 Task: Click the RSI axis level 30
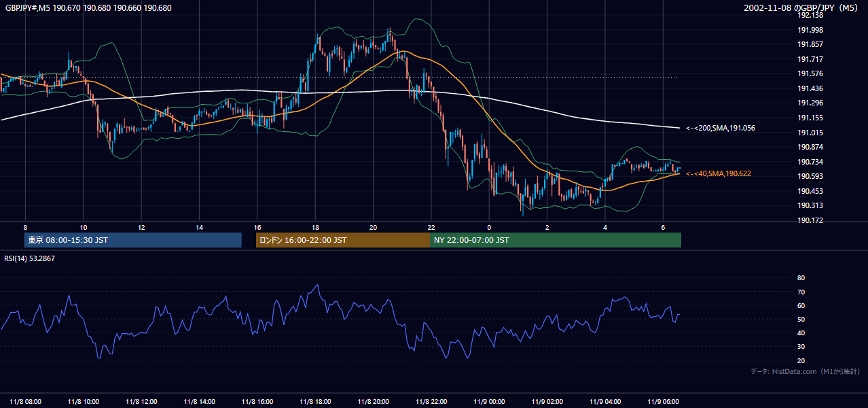(801, 346)
